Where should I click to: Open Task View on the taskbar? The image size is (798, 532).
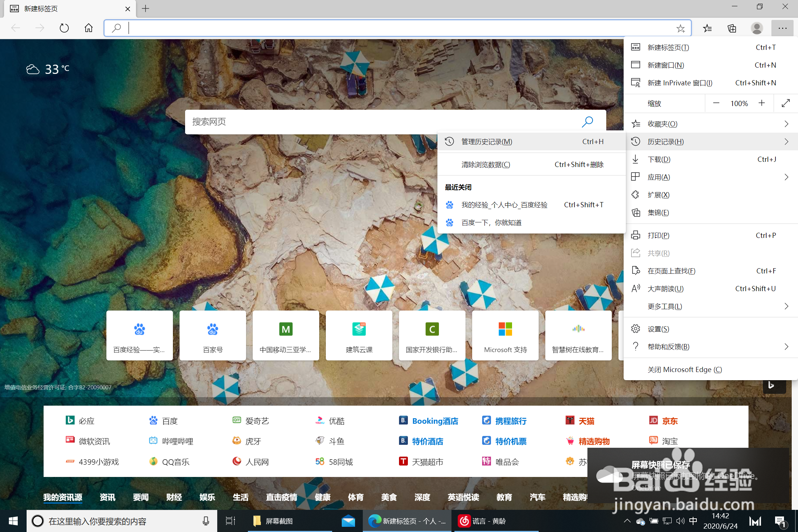[231, 521]
